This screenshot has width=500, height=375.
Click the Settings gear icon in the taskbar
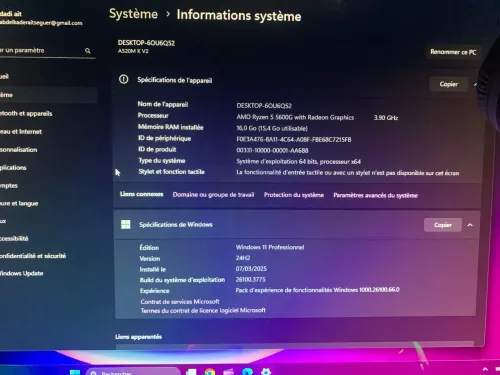[266, 371]
